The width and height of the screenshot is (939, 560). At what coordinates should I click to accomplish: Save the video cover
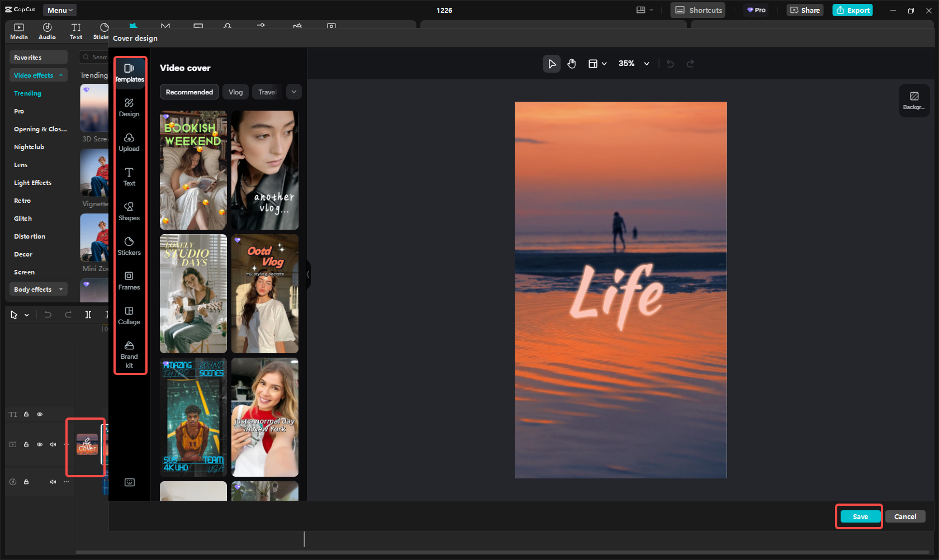[x=859, y=516]
